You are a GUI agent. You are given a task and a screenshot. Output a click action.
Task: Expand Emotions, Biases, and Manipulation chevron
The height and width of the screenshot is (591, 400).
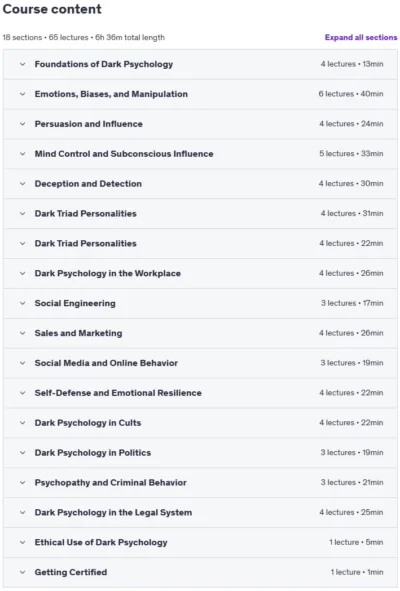(x=23, y=94)
